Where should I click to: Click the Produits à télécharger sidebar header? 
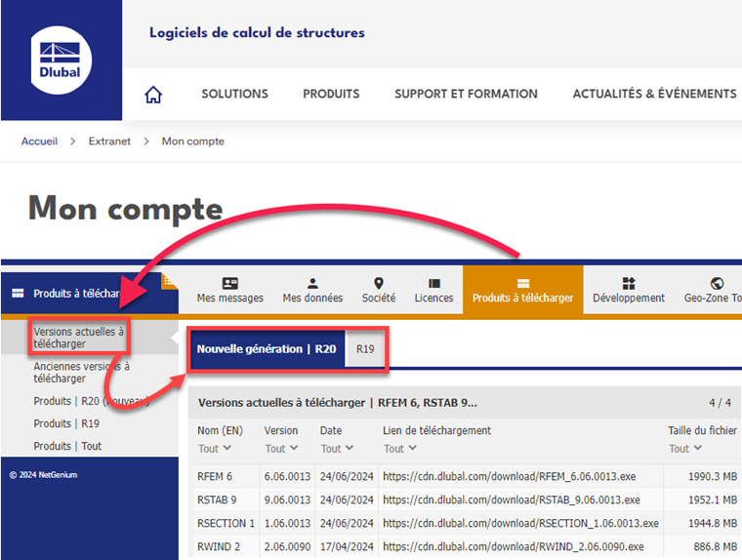(x=89, y=294)
